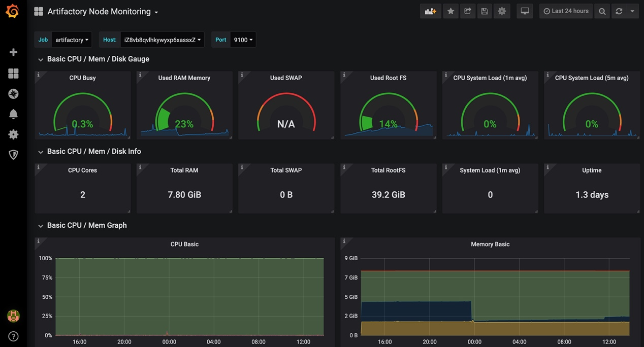Image resolution: width=644 pixels, height=347 pixels.
Task: Open the Grafana home logo
Action: click(13, 11)
